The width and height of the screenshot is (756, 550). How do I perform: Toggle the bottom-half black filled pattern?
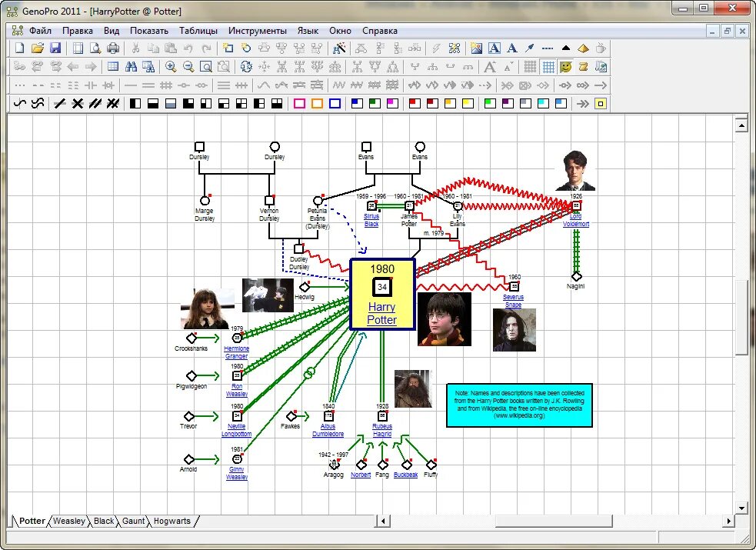click(x=153, y=103)
